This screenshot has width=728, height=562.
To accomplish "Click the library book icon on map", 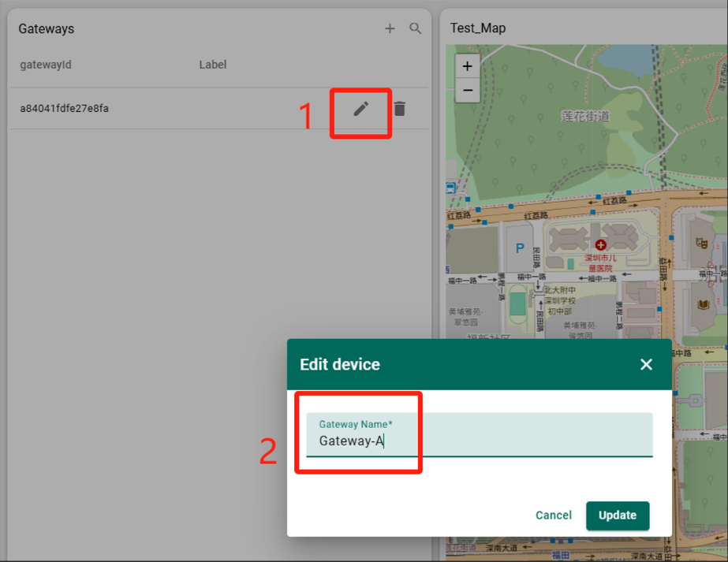I will point(704,304).
